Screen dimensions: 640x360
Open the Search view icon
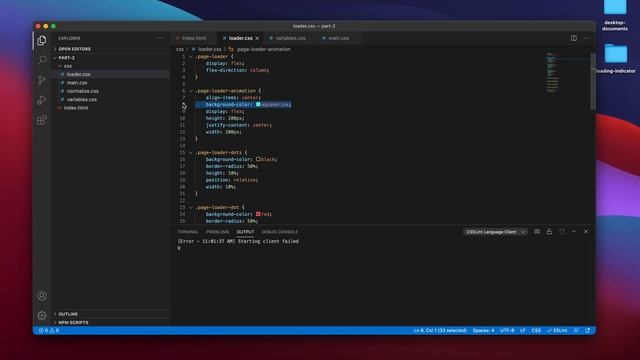[x=42, y=60]
